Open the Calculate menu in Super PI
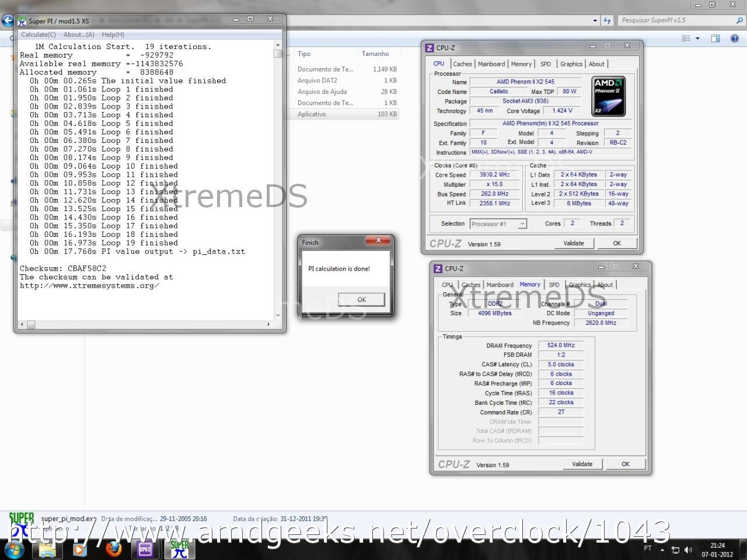 39,34
